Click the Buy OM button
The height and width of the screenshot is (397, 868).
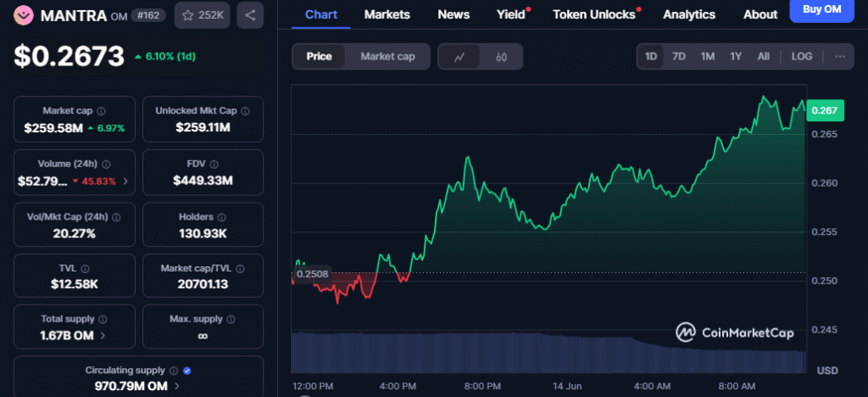pyautogui.click(x=821, y=9)
